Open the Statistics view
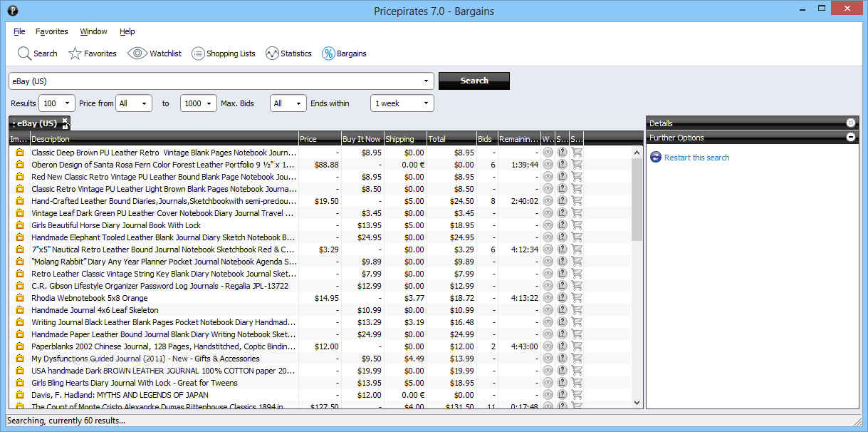Image resolution: width=868 pixels, height=432 pixels. pos(288,53)
